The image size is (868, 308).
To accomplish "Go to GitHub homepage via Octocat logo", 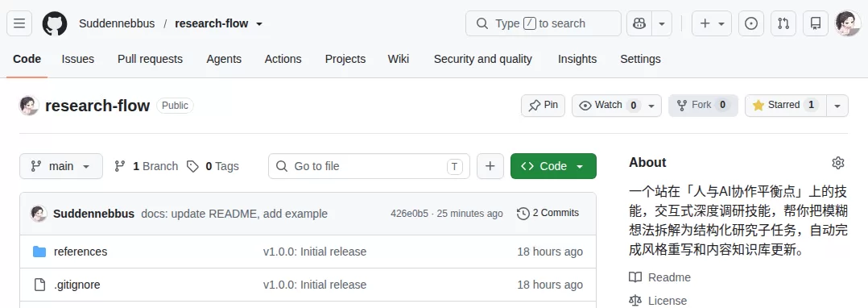I will coord(55,23).
